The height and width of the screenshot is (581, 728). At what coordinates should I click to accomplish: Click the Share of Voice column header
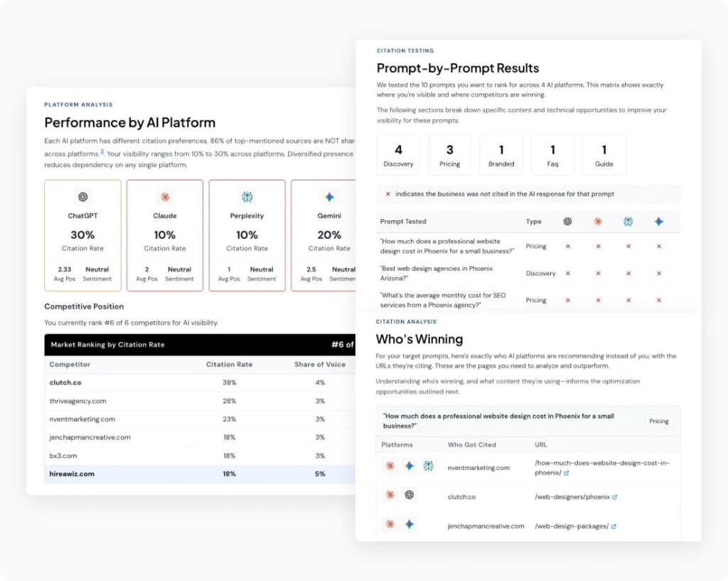pyautogui.click(x=320, y=365)
